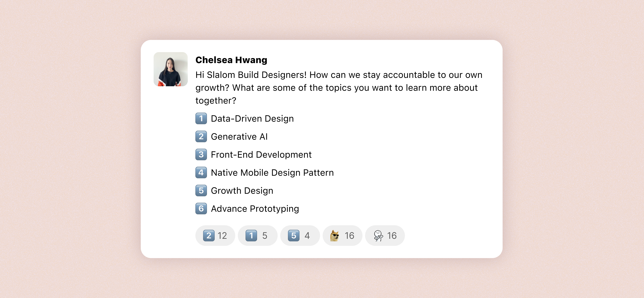The height and width of the screenshot is (298, 644).
Task: Add to the sunglasses doge reaction
Action: coord(342,236)
